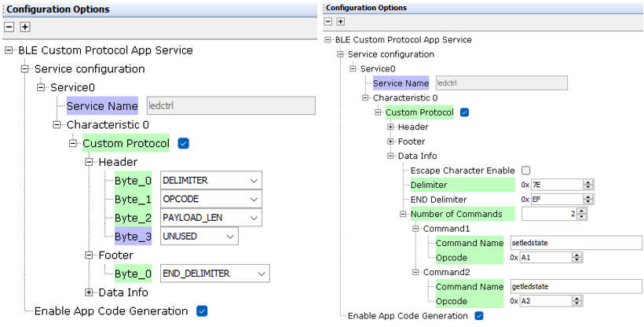Screen dimensions: 644x327
Task: Click Command2 Command Name field getledstate
Action: click(576, 286)
